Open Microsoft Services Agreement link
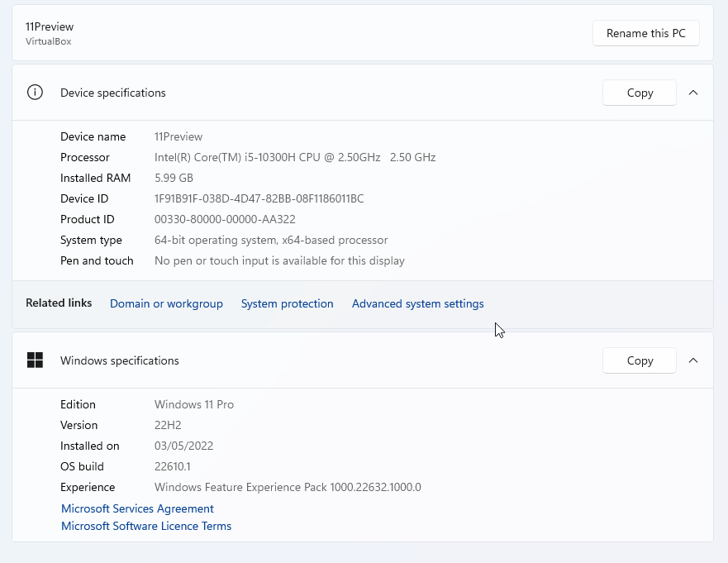The height and width of the screenshot is (563, 728). click(x=137, y=508)
